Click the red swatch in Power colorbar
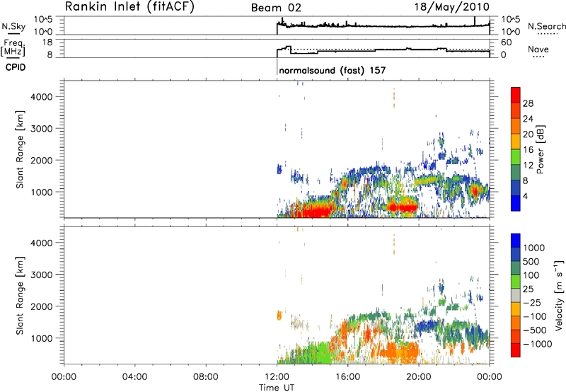The image size is (566, 392). 516,95
